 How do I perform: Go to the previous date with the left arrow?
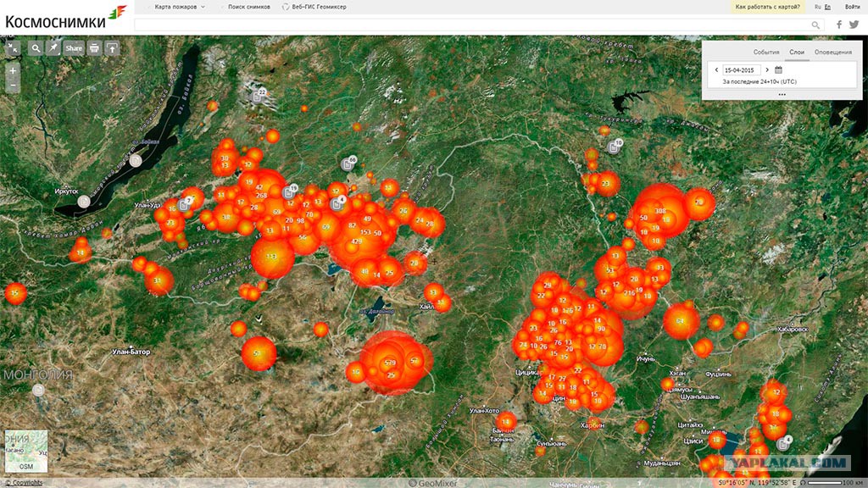pyautogui.click(x=716, y=70)
